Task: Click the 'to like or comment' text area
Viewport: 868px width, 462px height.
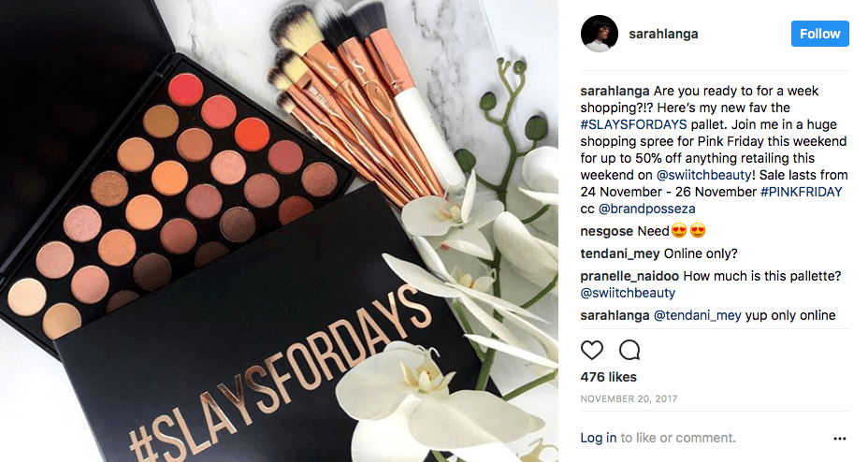Action: coord(678,439)
